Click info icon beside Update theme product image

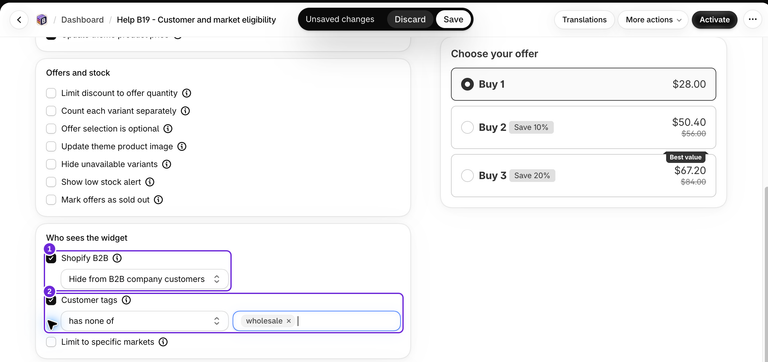coord(182,146)
